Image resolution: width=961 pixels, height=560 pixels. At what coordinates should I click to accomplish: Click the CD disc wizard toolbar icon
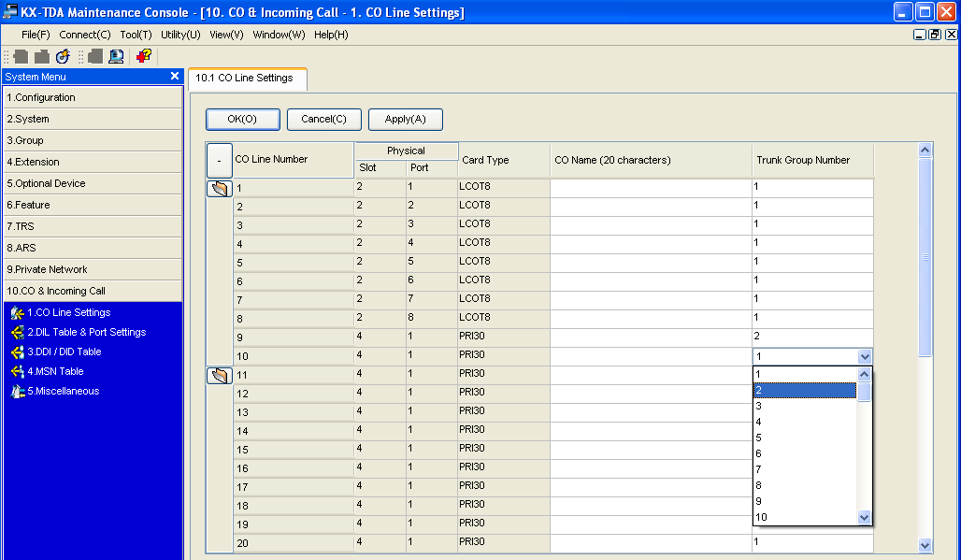(x=63, y=56)
